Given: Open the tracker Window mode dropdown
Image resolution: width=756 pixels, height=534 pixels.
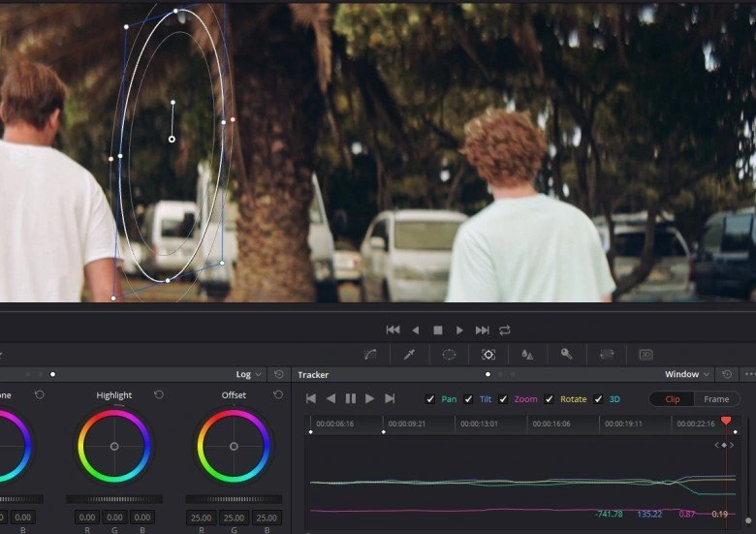Looking at the screenshot, I should pyautogui.click(x=687, y=374).
